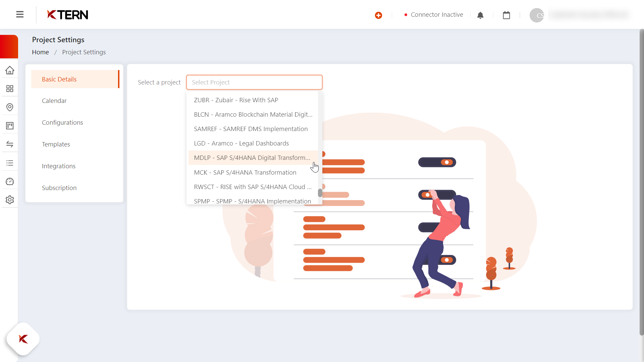The image size is (644, 362).
Task: Open the settings gear icon in the sidebar
Action: tap(10, 200)
